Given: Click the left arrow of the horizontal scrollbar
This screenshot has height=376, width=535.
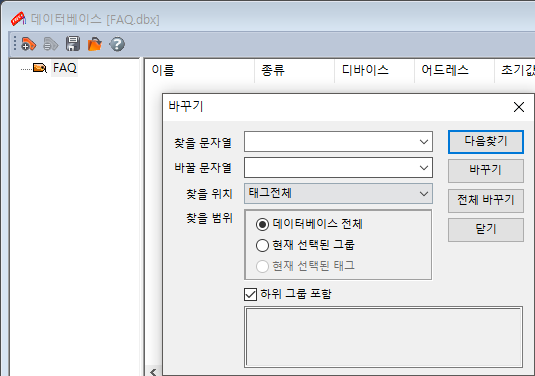Looking at the screenshot, I should click(153, 371).
